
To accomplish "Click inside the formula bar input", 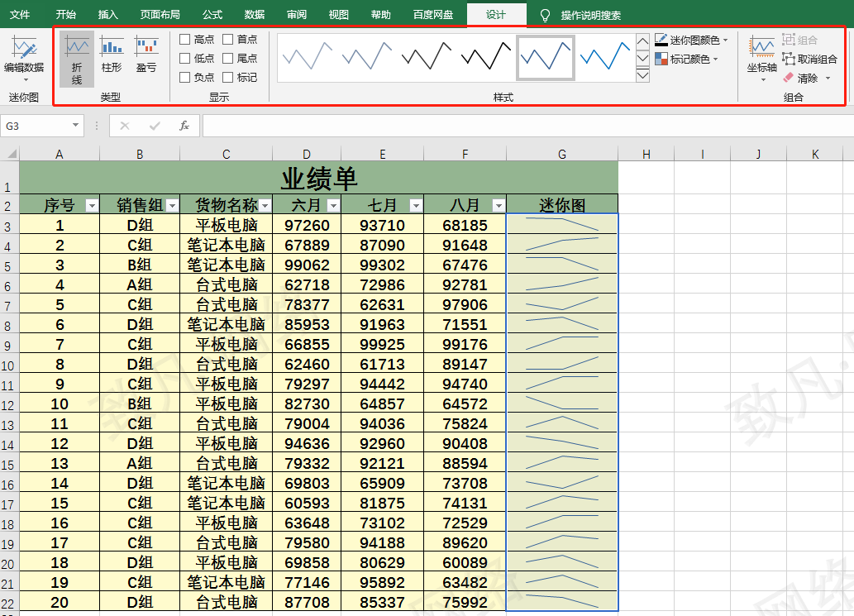I will (x=527, y=126).
